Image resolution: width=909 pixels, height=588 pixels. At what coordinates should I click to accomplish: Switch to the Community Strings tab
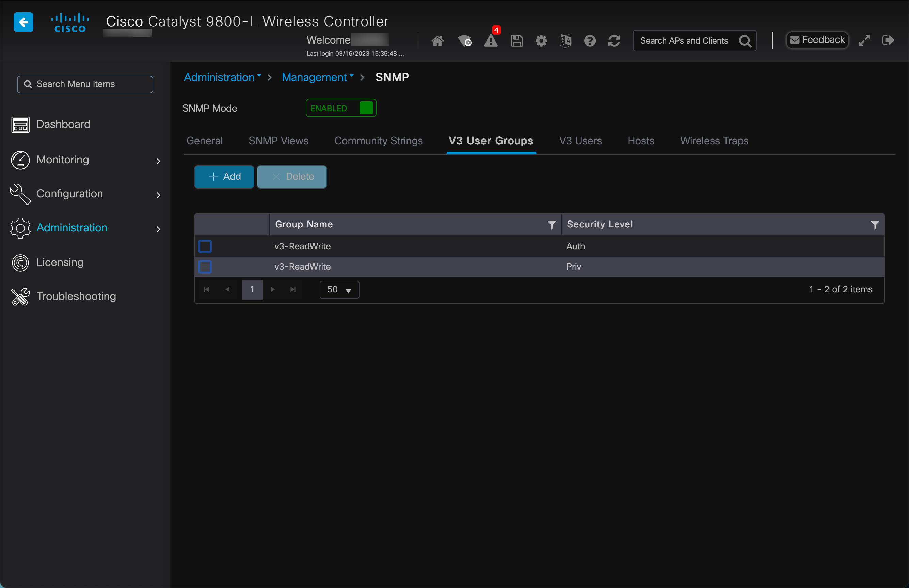379,141
